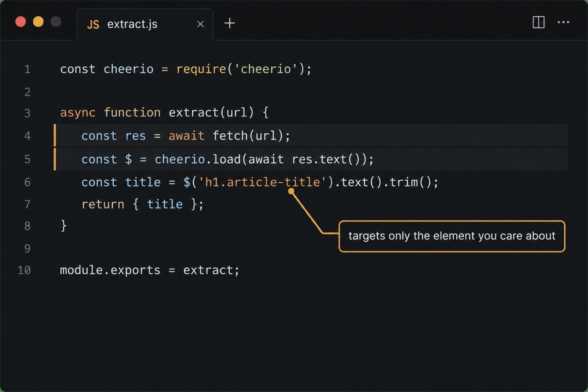
Task: Click 'extract(url)' function name on line 3
Action: pyautogui.click(x=211, y=113)
